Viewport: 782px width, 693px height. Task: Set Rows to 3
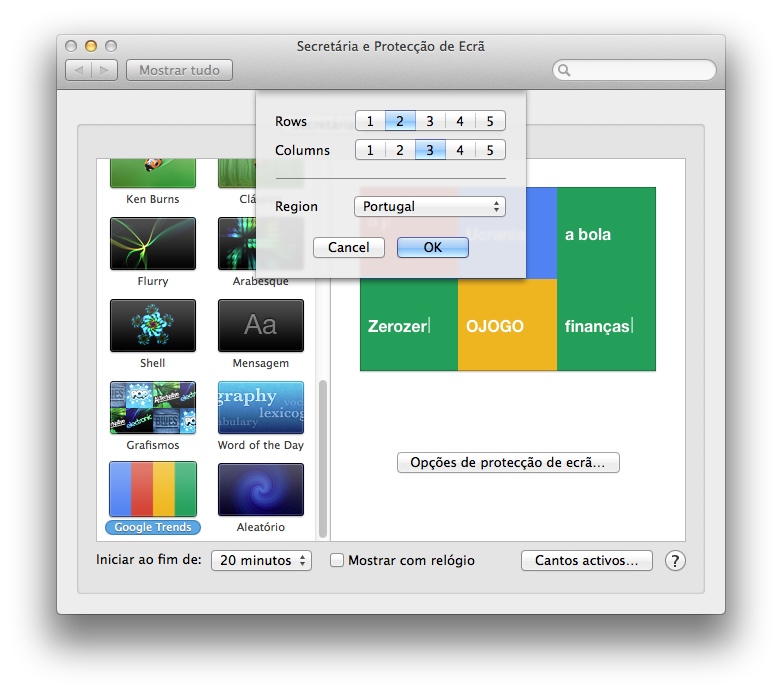[x=430, y=121]
